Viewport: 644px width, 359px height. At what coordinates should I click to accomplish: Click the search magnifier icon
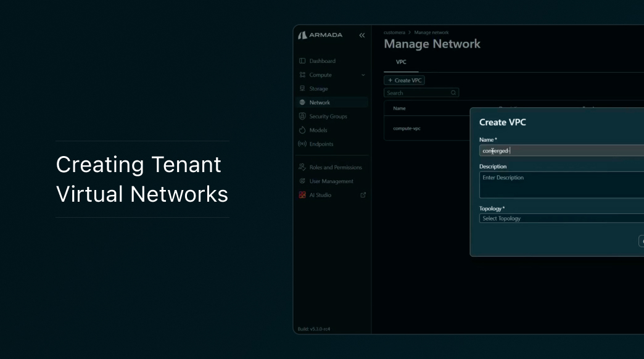click(453, 93)
